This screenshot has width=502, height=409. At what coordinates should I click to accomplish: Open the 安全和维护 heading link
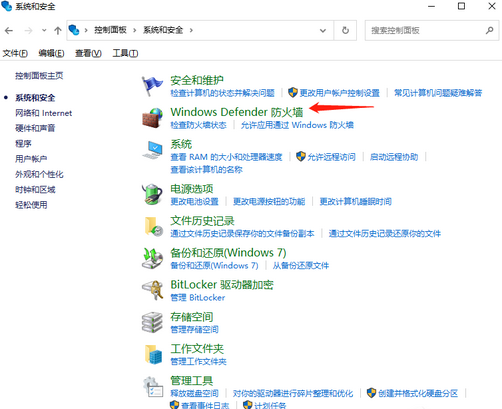click(197, 80)
